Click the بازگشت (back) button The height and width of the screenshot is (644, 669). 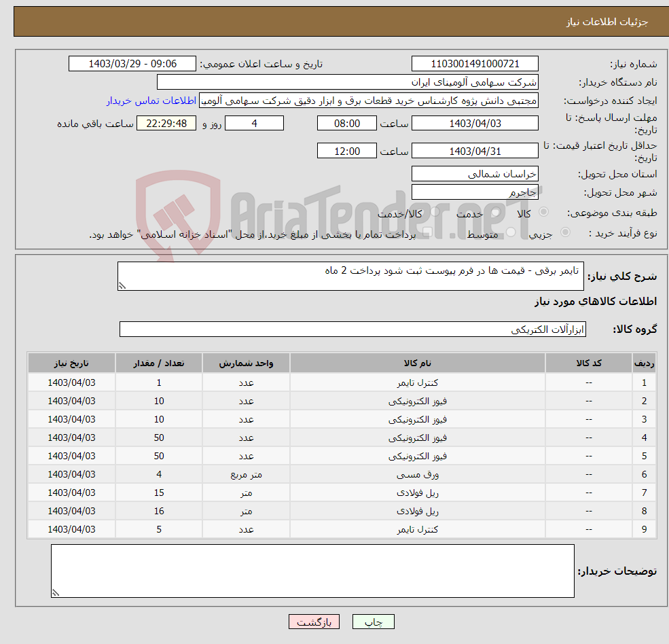pos(314,622)
